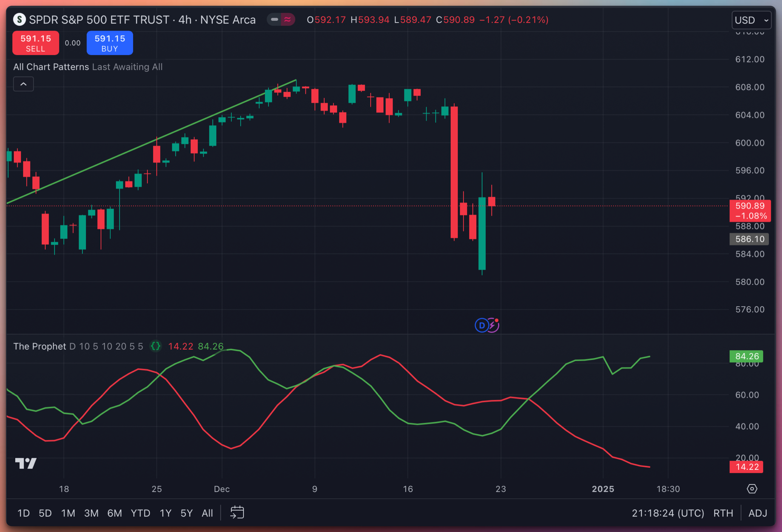The image size is (782, 532).
Task: Click the green 84.26 value in Prophet legend
Action: click(211, 346)
